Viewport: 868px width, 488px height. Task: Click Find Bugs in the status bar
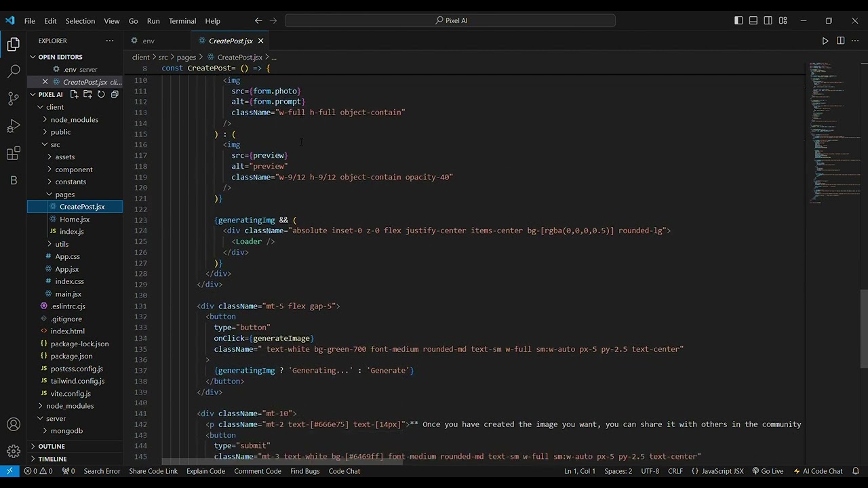[x=304, y=471]
